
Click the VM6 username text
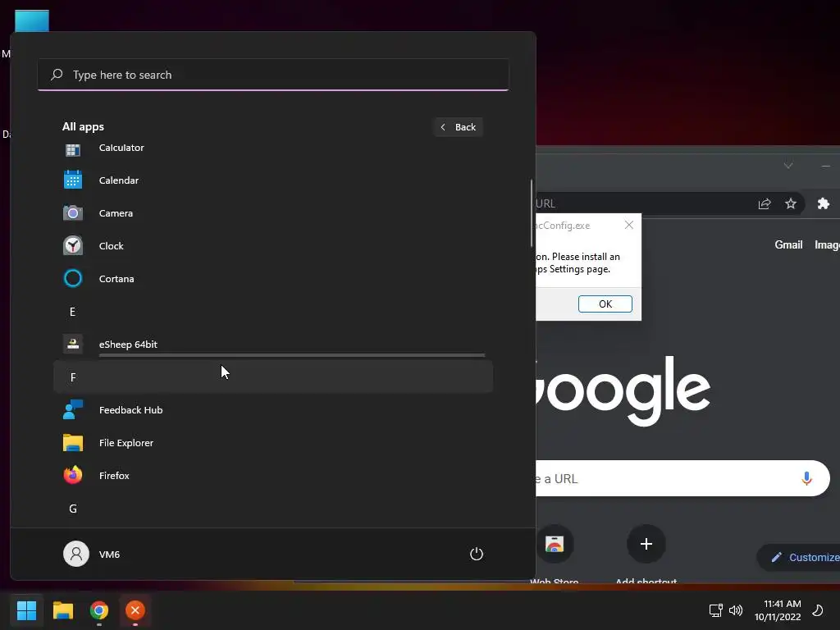109,554
